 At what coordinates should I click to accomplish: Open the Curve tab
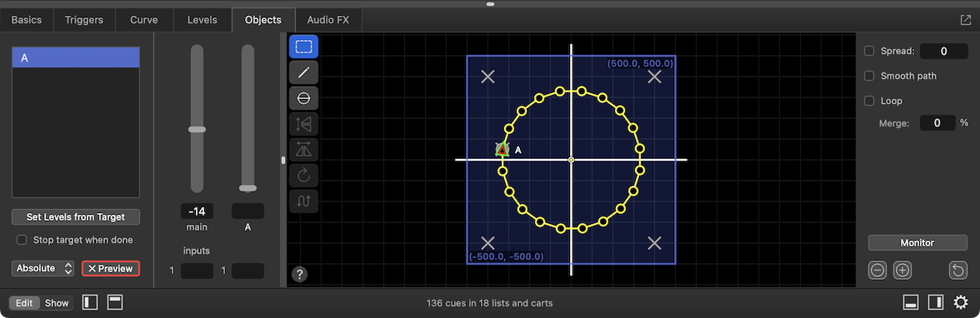point(143,20)
